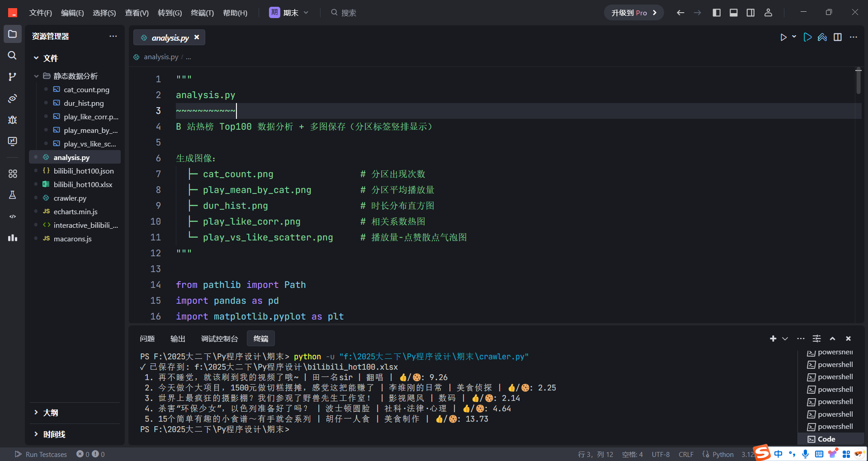This screenshot has height=461, width=868.
Task: Close the analysis.py editor tab
Action: coord(197,38)
